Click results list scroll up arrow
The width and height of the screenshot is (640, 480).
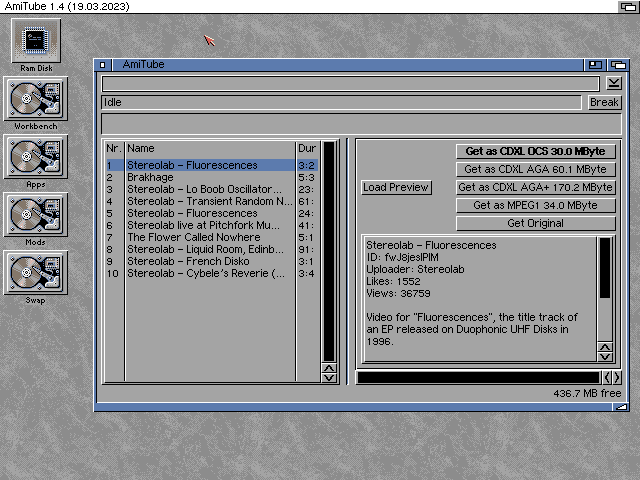click(329, 368)
